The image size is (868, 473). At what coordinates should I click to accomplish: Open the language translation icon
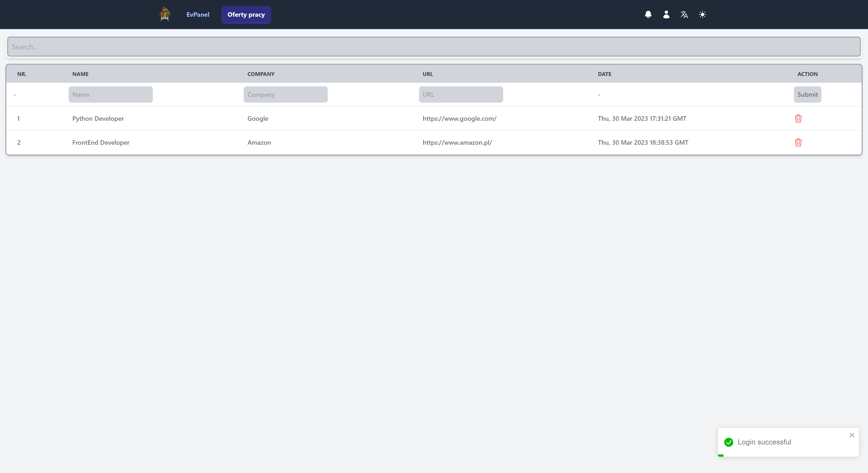[x=684, y=14]
